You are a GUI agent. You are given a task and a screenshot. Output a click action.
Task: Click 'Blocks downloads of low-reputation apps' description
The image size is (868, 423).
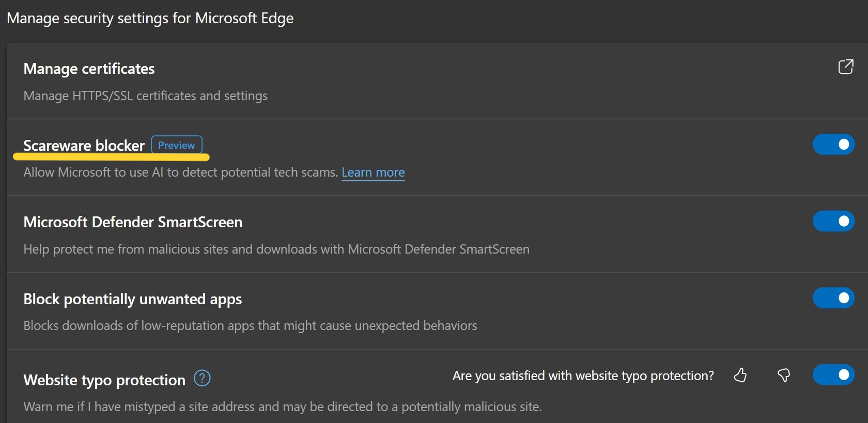tap(250, 326)
